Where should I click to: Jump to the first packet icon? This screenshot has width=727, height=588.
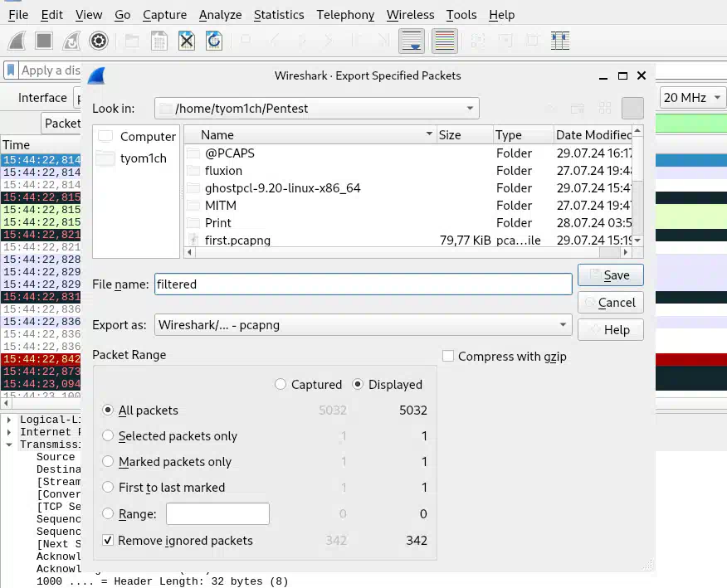click(356, 41)
